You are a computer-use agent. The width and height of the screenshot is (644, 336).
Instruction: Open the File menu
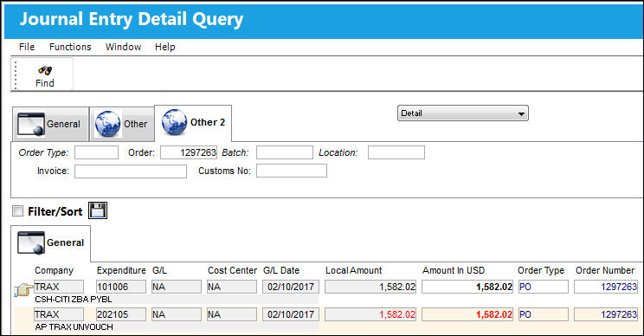click(27, 47)
